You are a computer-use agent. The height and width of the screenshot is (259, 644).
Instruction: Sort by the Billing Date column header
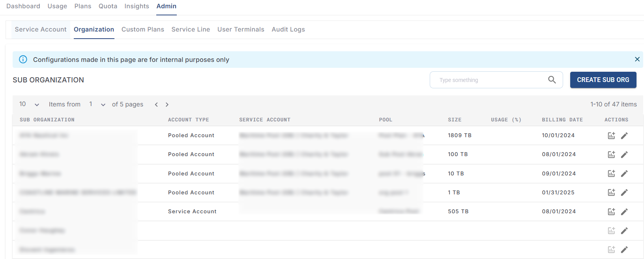click(562, 120)
